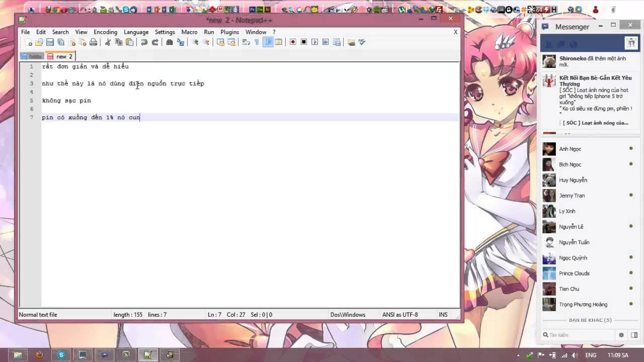This screenshot has width=644, height=362.
Task: Click the Print icon in the toolbar
Action: (x=93, y=42)
